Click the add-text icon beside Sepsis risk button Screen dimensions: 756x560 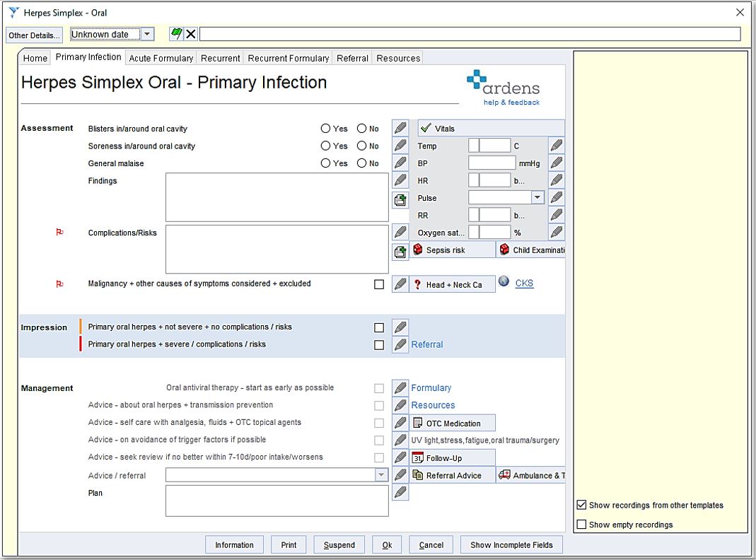[x=400, y=251]
